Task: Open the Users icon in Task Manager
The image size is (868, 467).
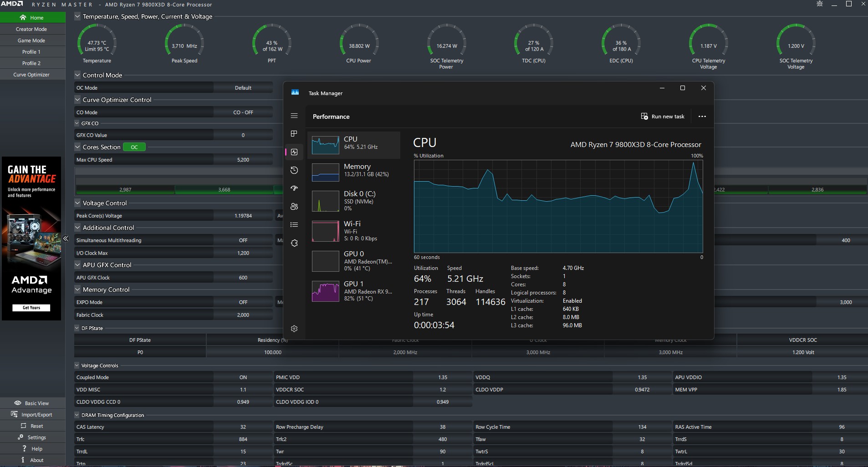Action: click(294, 206)
